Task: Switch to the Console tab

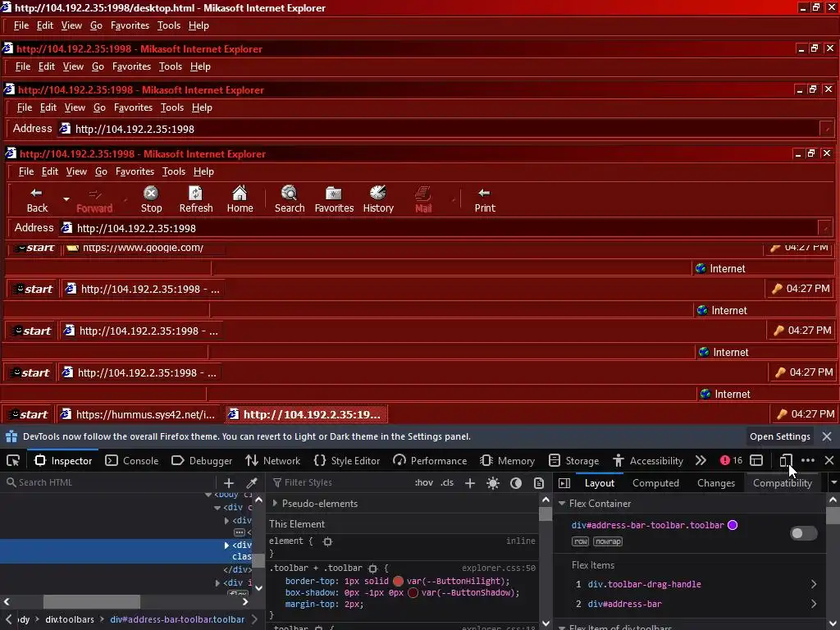Action: (132, 461)
